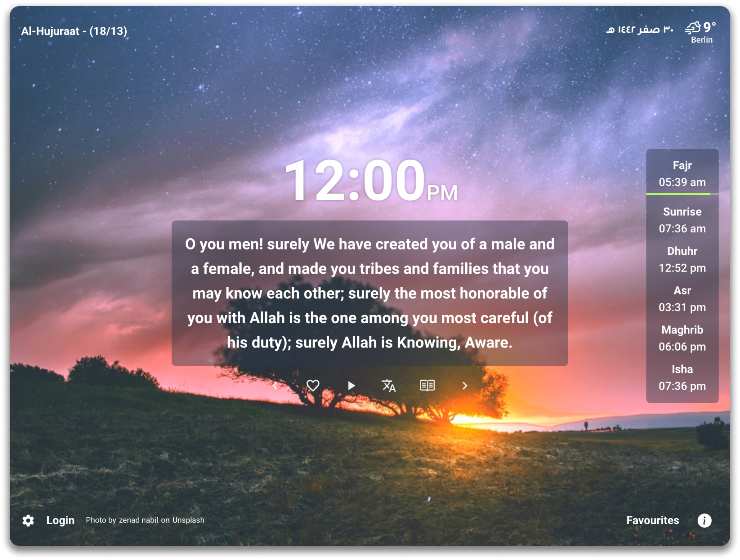Open Favourites section
Screen dimensions: 740x560
point(652,520)
